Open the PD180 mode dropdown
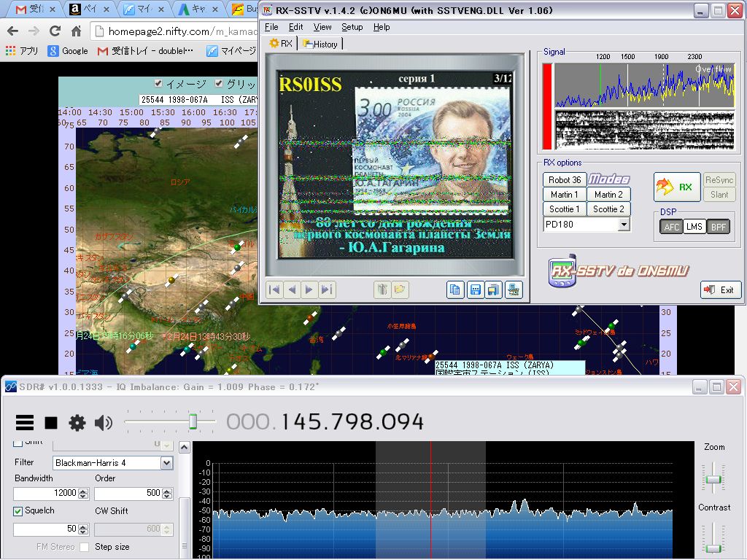747x560 pixels. click(624, 225)
